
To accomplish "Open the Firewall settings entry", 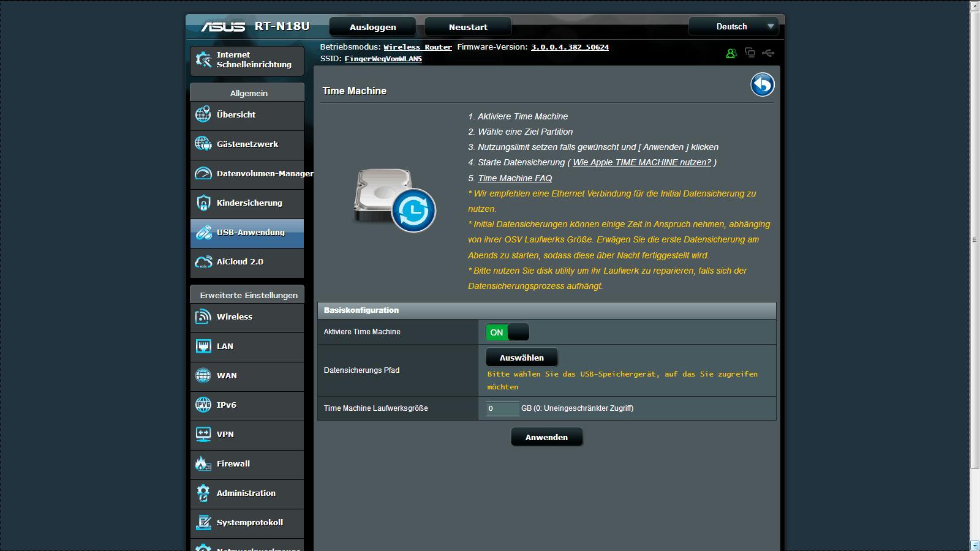I will point(247,464).
